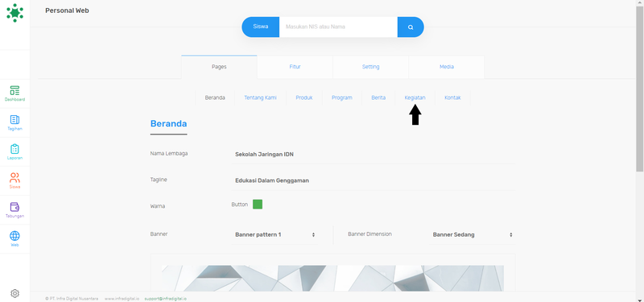
Task: Open the Laporan sidebar icon
Action: 14,152
